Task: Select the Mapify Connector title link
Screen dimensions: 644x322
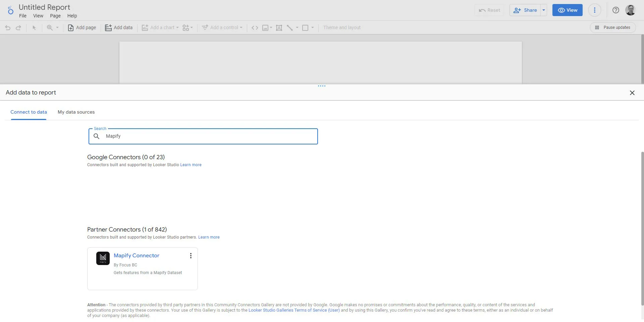Action: coord(137,256)
